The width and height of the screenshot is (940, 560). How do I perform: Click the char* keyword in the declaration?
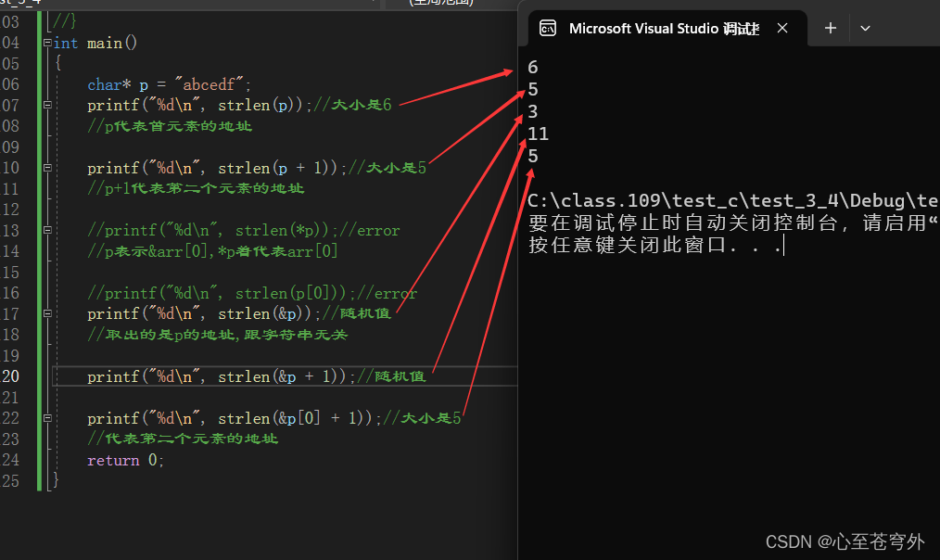pyautogui.click(x=110, y=84)
